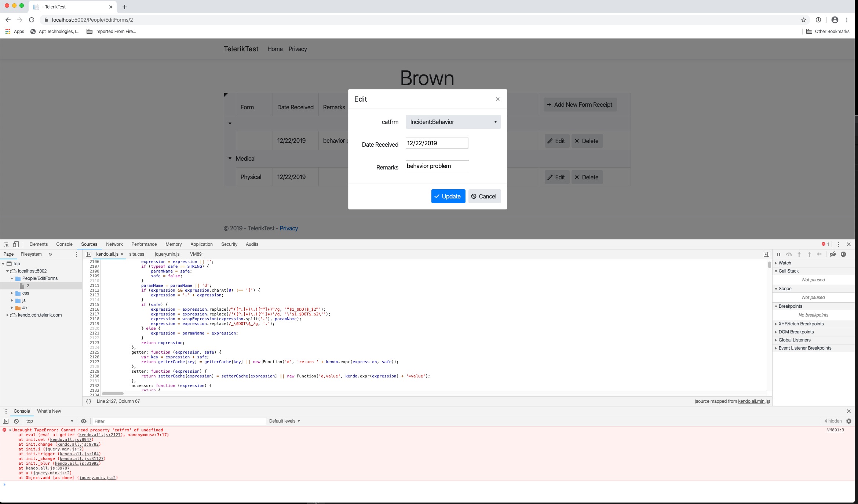
Task: Toggle the device toolbar icon
Action: click(x=16, y=244)
